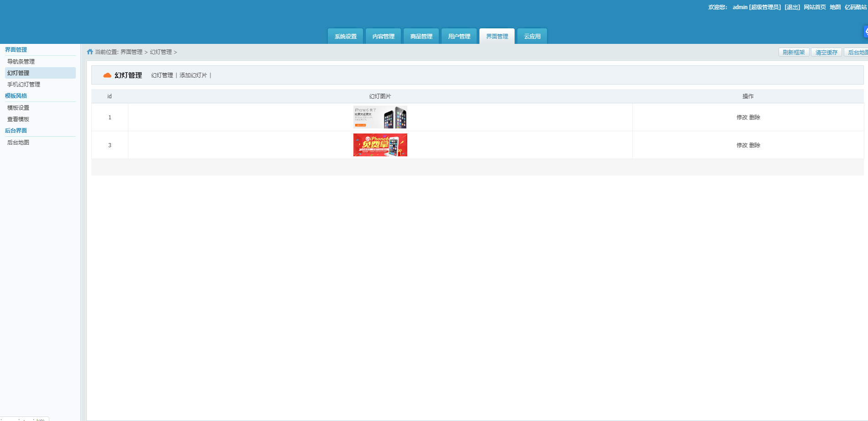This screenshot has height=421, width=868.
Task: Click the home icon in the breadcrumb
Action: (90, 52)
